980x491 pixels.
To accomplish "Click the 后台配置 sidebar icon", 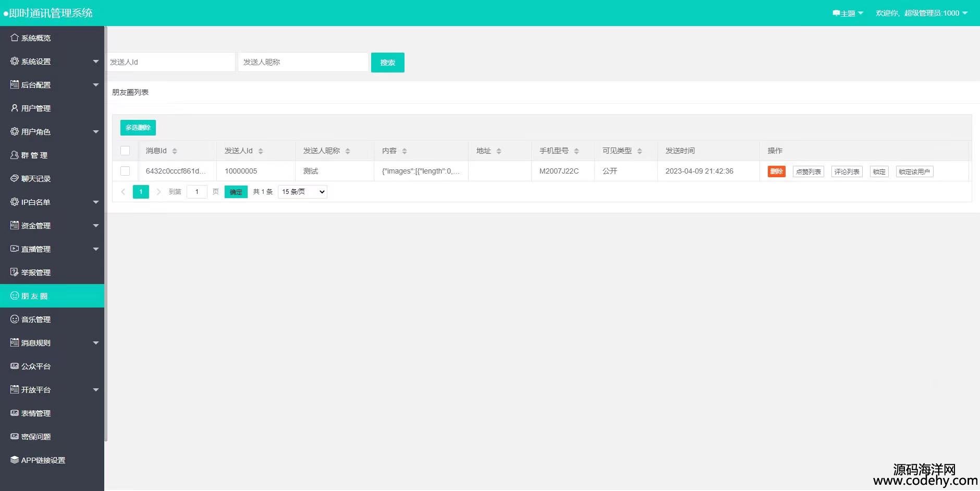I will pyautogui.click(x=15, y=84).
